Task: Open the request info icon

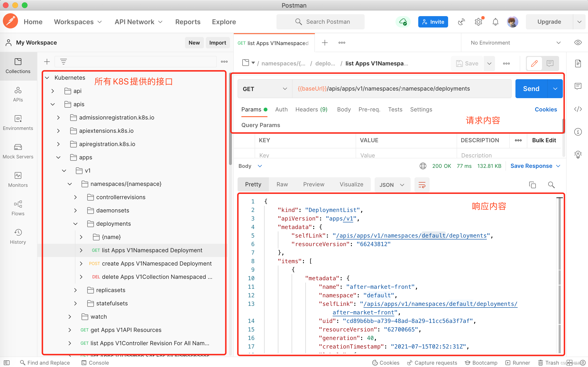Action: click(x=578, y=132)
